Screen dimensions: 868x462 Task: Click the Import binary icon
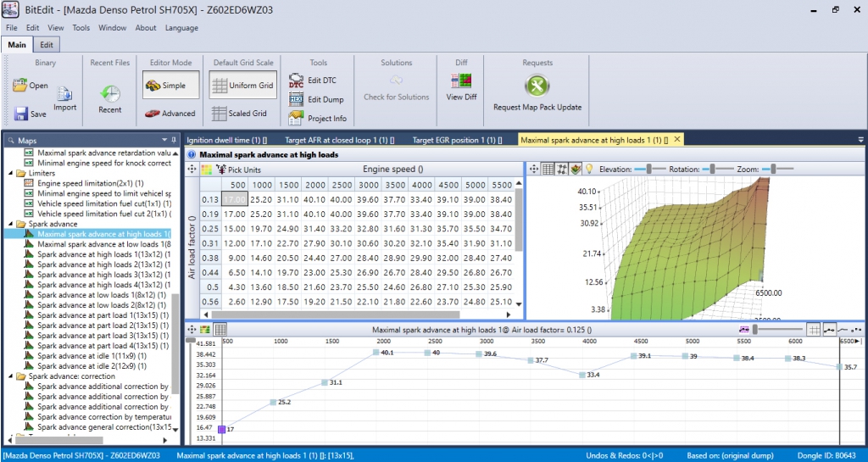click(x=64, y=94)
